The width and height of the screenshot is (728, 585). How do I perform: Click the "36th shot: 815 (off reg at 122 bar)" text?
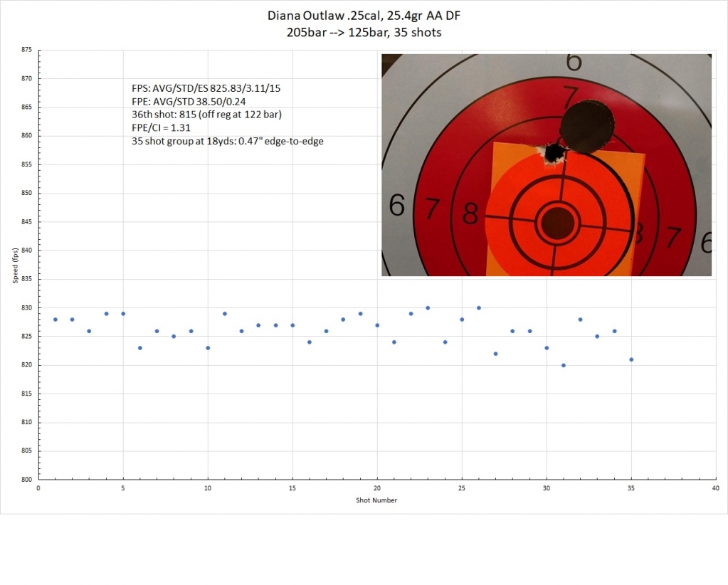[x=206, y=115]
